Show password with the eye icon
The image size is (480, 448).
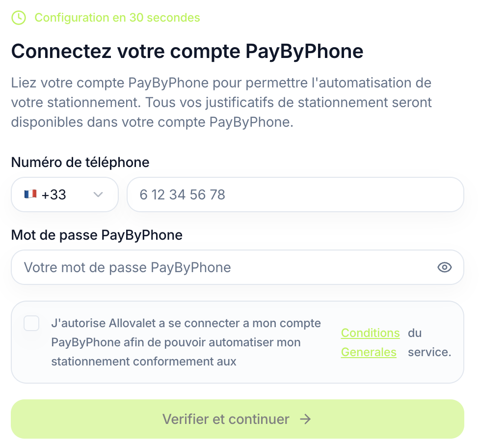(444, 267)
